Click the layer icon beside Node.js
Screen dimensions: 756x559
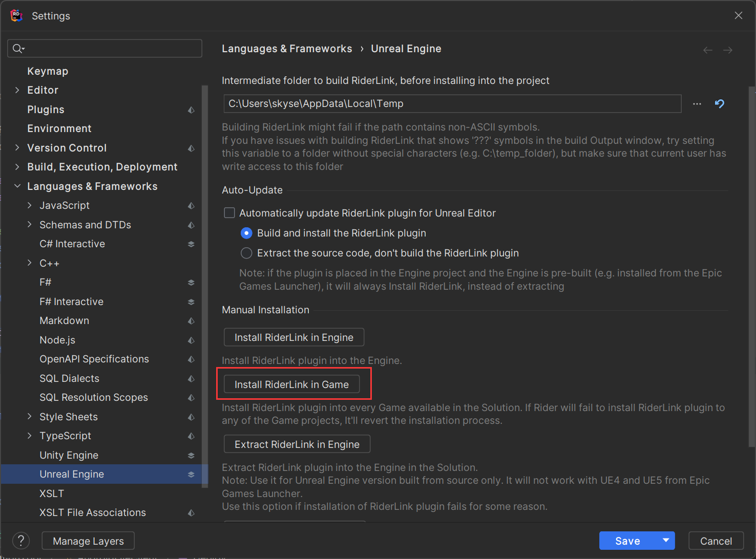pyautogui.click(x=191, y=340)
